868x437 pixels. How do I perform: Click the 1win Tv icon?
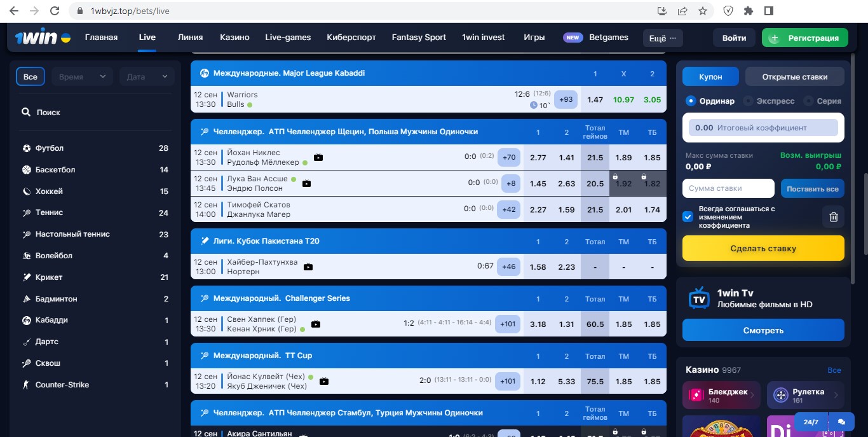(x=700, y=298)
